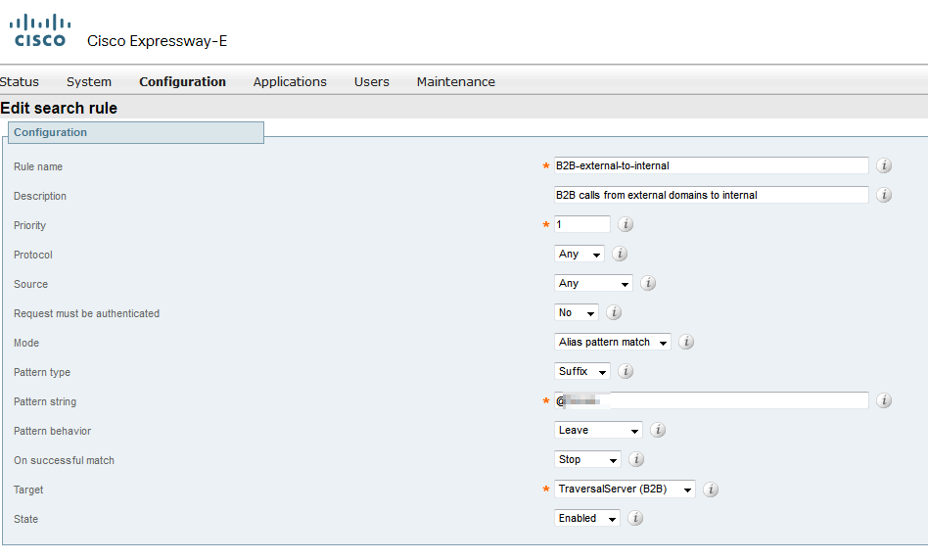Click the On successful match label

(x=64, y=460)
